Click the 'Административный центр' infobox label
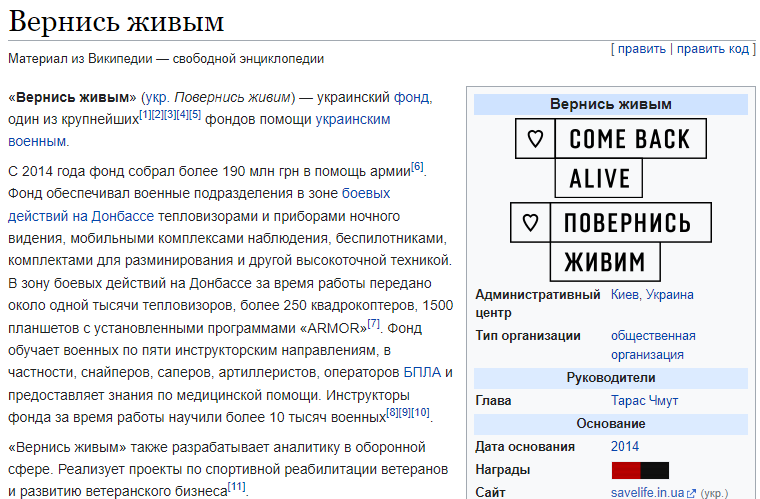This screenshot has width=760, height=499. (538, 304)
